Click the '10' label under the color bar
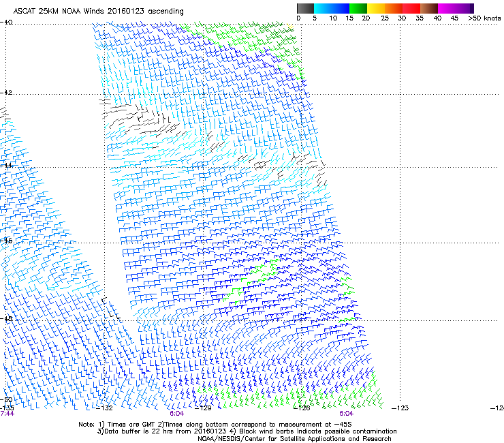Screen dimensions: 504x443 click(x=333, y=18)
